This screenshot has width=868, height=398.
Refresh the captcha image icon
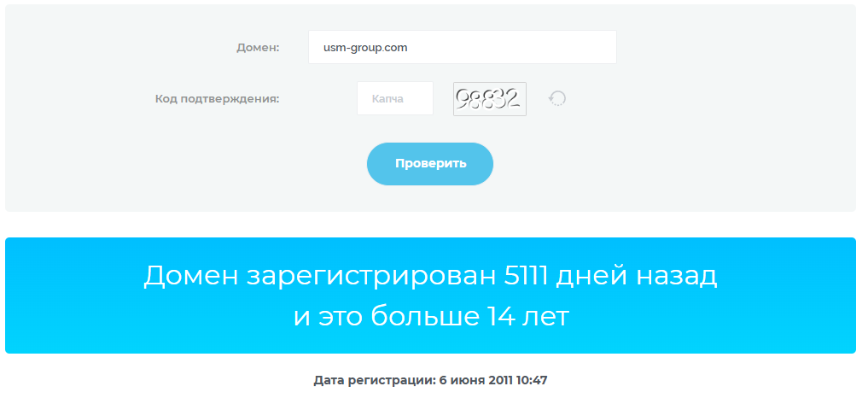556,99
